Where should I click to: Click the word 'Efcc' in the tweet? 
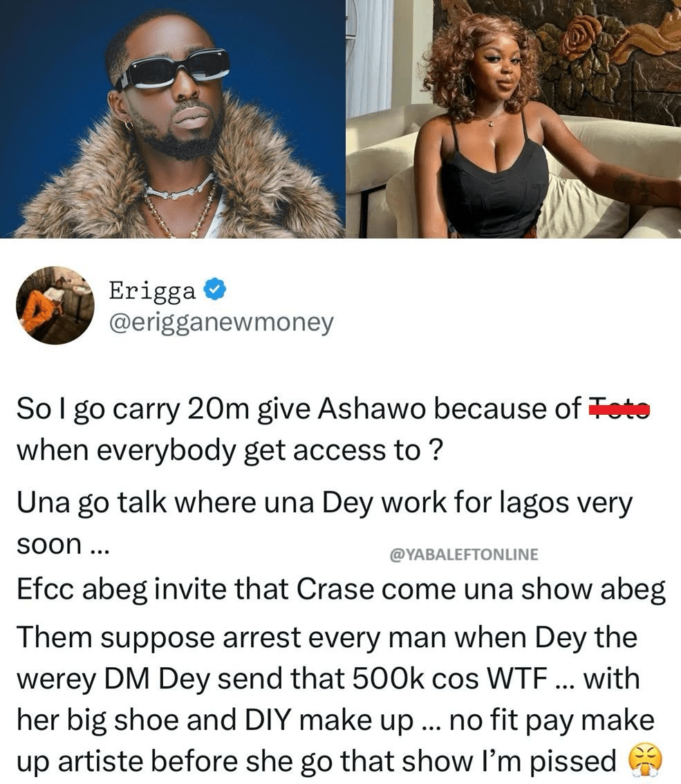pos(46,589)
